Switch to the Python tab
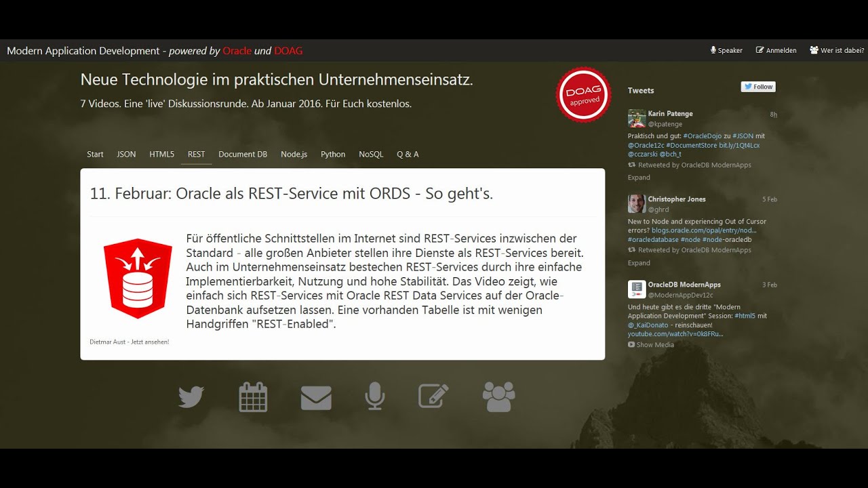 pyautogui.click(x=333, y=155)
